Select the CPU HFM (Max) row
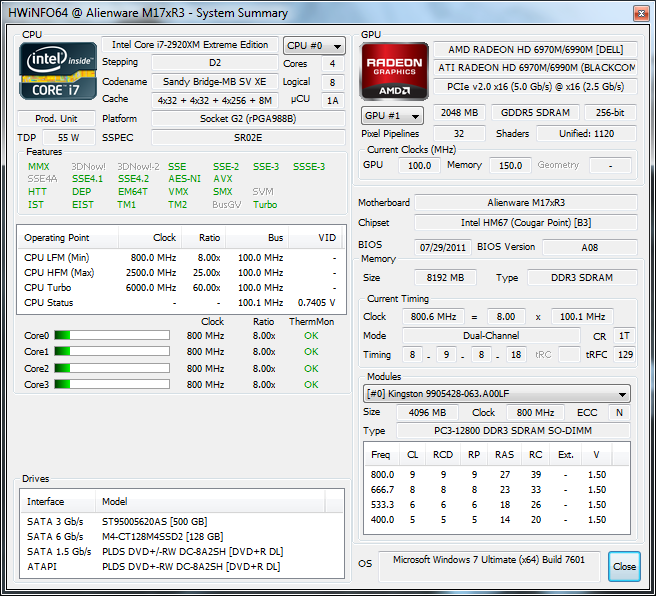Image resolution: width=656 pixels, height=596 pixels. (x=181, y=273)
